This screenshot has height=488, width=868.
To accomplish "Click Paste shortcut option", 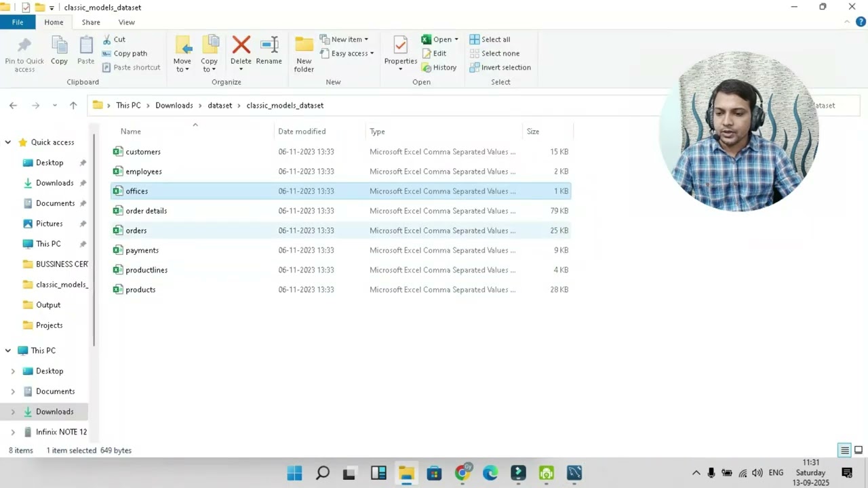I will 132,68.
